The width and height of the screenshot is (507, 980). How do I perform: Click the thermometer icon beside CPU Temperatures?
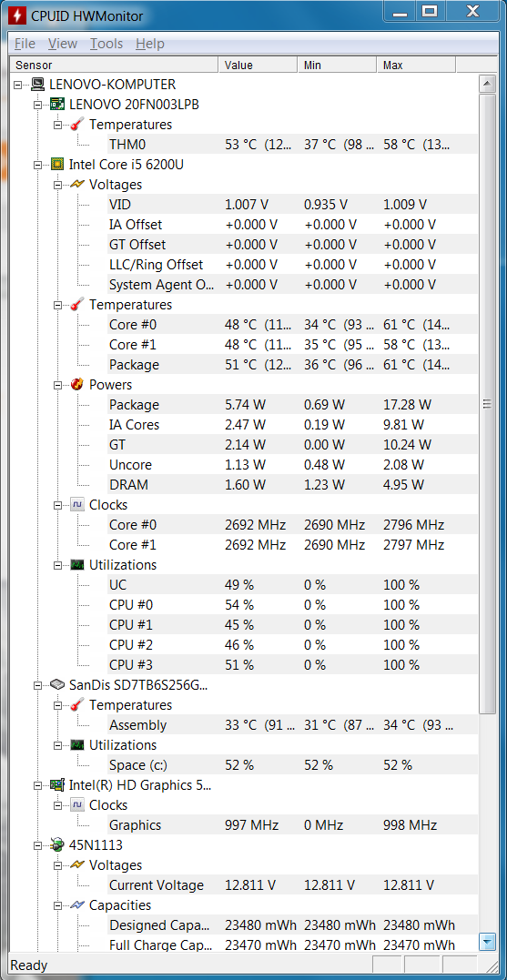pyautogui.click(x=77, y=305)
